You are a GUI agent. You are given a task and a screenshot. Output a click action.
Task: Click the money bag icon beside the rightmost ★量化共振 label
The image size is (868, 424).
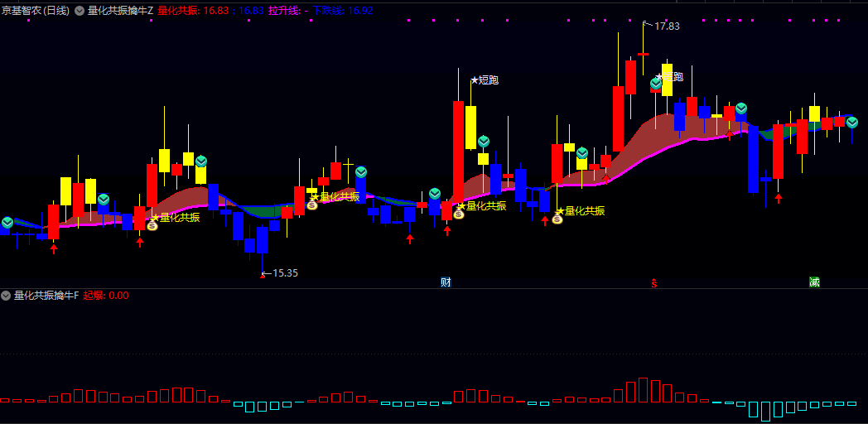tap(557, 219)
